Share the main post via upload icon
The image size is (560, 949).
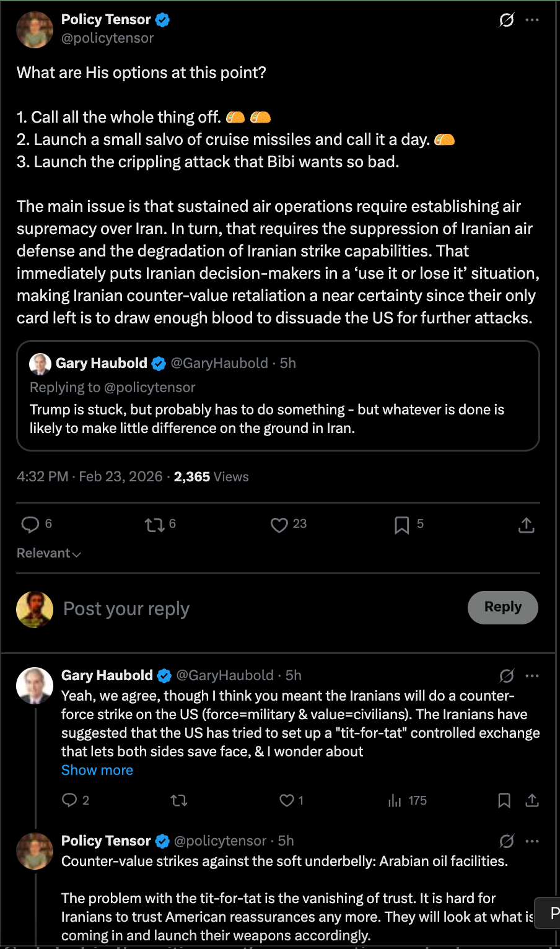pyautogui.click(x=526, y=525)
